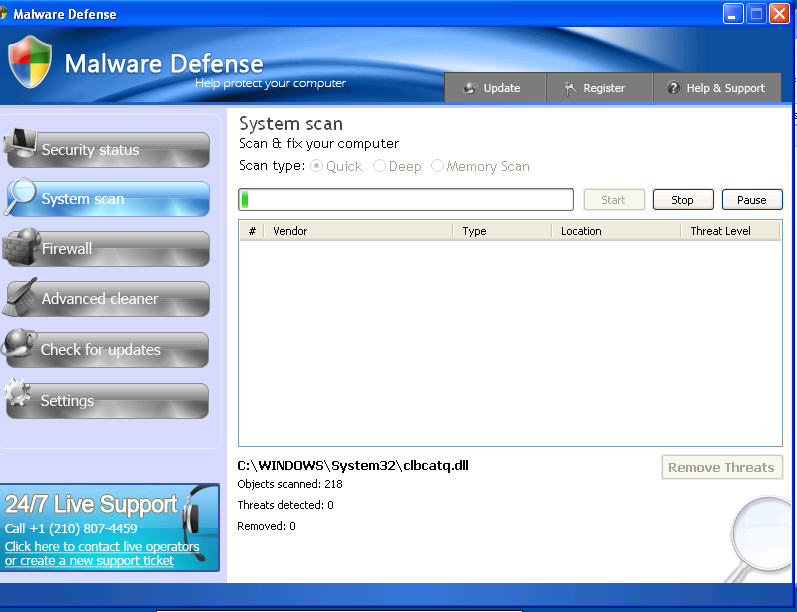The image size is (797, 612).
Task: Click the 'Help protect your computer' tagline
Action: tap(270, 83)
